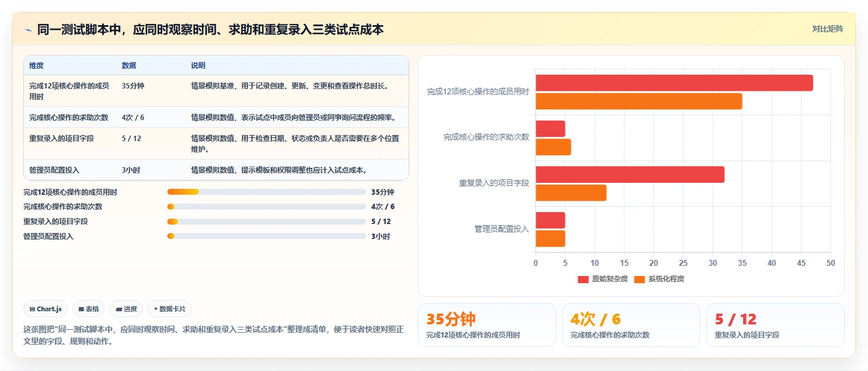Click the 维度 column header
Viewport: 868px width, 371px height.
(36, 65)
